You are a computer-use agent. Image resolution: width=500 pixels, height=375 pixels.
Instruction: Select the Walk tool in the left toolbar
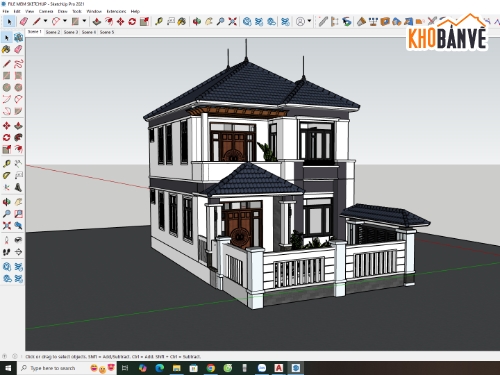click(6, 252)
